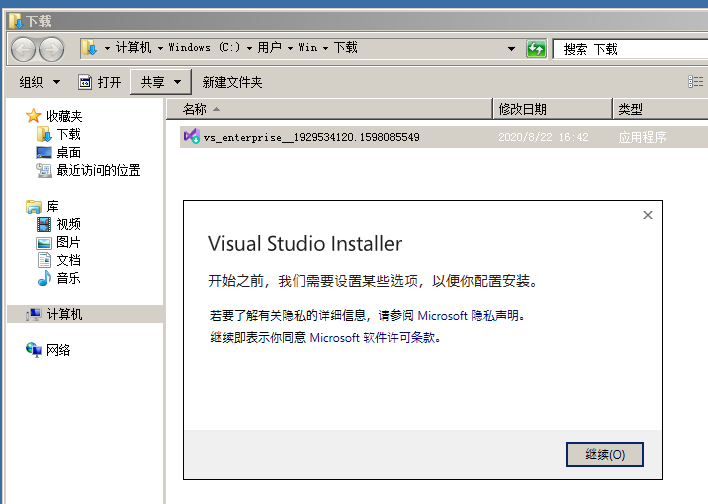Sort by the 类型 column header
Screen dimensions: 708x504
[x=661, y=109]
